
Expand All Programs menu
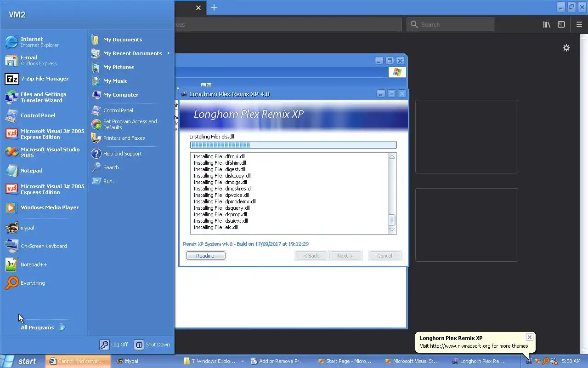tap(43, 328)
